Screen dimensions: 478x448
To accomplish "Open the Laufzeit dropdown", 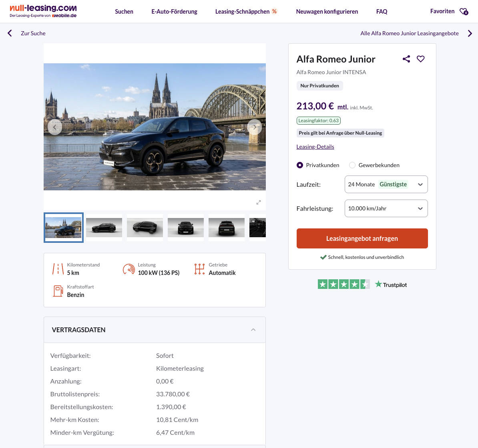I will (x=386, y=184).
